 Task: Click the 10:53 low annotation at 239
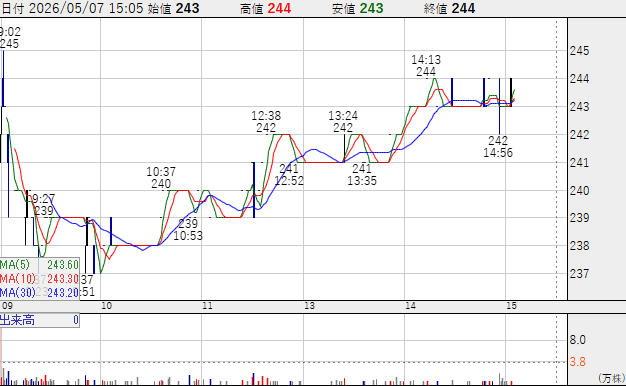(188, 230)
